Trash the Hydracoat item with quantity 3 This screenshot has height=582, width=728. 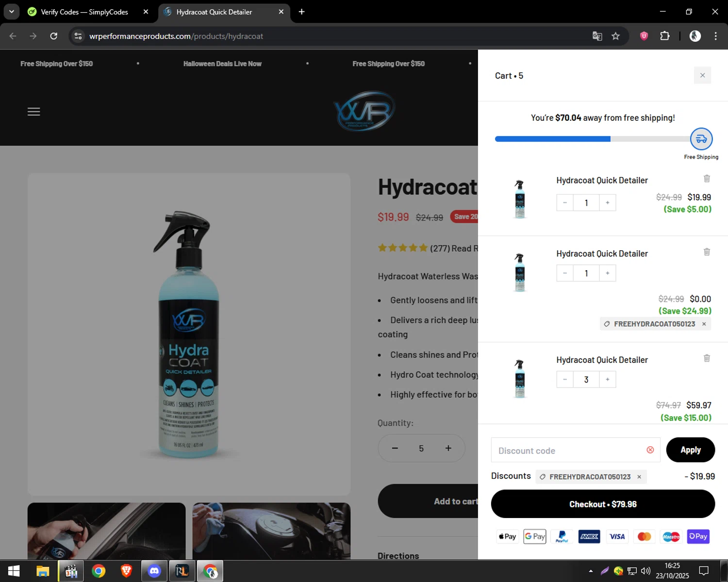(x=707, y=358)
